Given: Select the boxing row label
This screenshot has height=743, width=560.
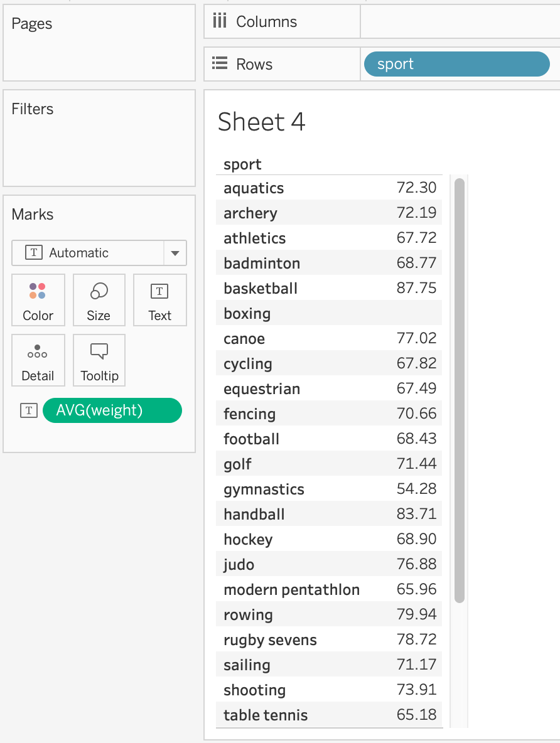Looking at the screenshot, I should (x=247, y=314).
